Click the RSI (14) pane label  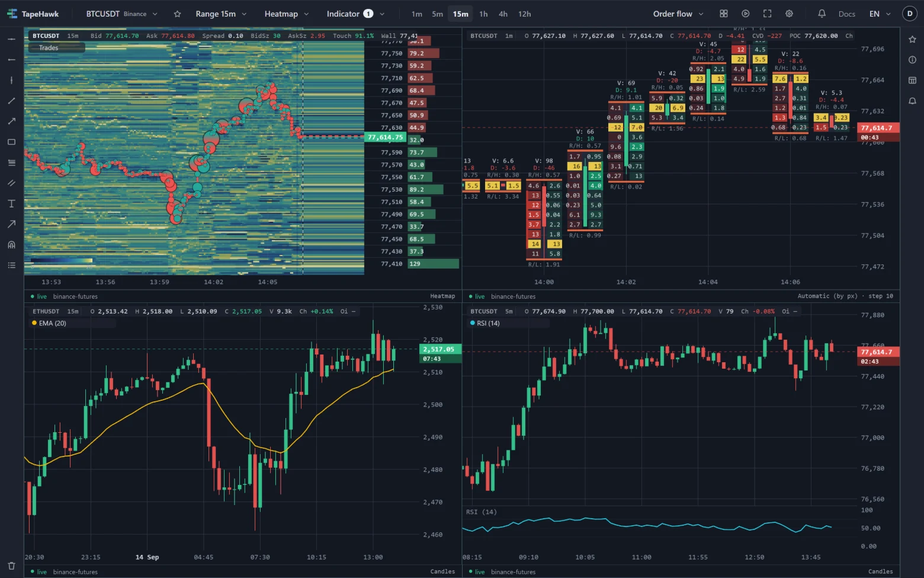pos(481,512)
